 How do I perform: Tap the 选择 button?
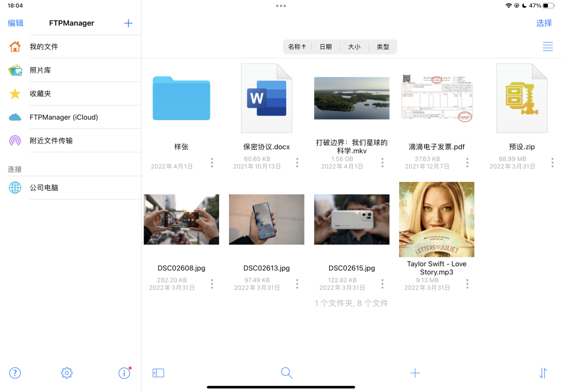click(x=544, y=23)
